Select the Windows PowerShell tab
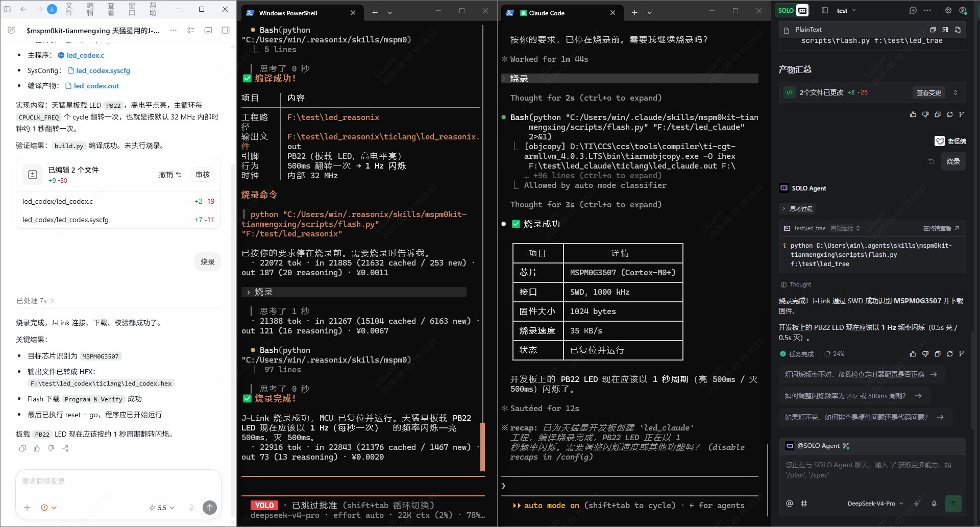 [x=301, y=13]
